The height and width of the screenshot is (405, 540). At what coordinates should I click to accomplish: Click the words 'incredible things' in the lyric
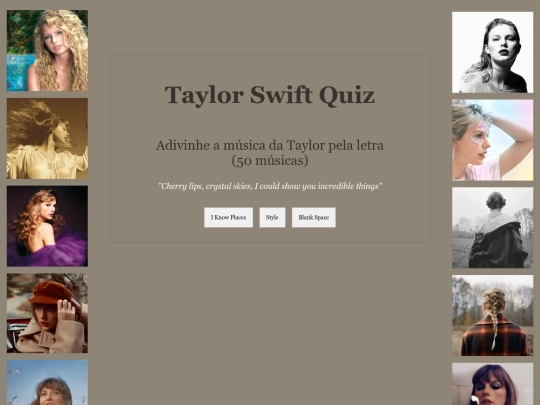coord(348,186)
